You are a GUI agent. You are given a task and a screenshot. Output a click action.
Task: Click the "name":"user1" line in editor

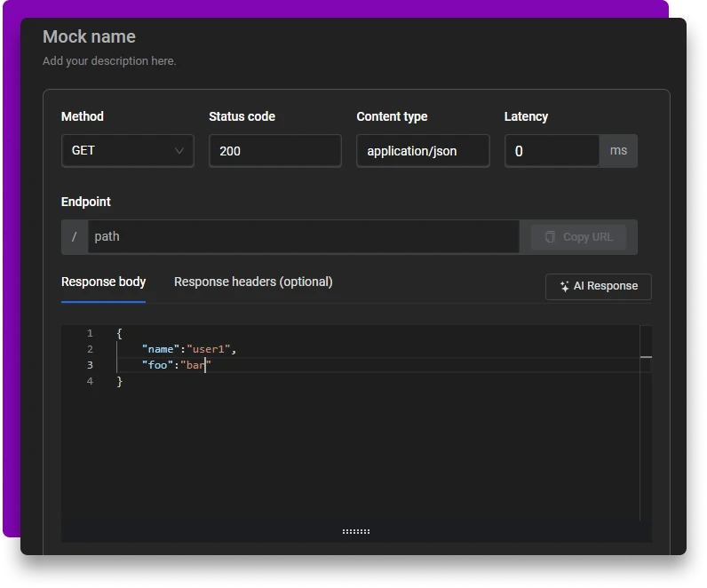[189, 349]
